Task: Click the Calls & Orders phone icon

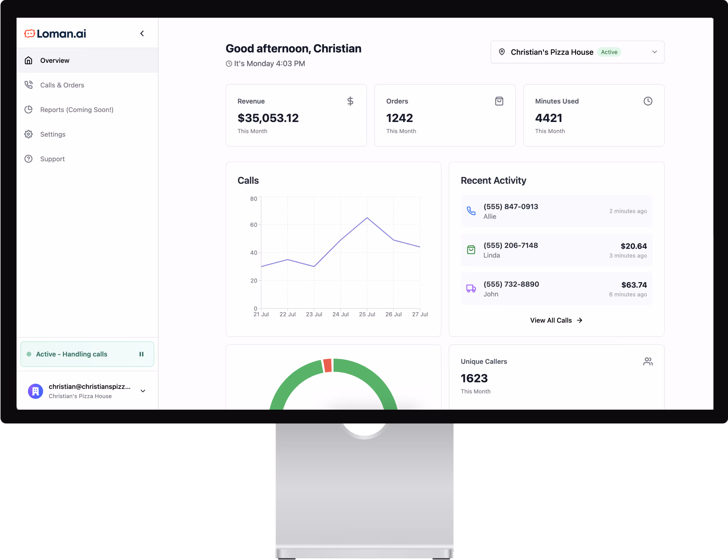Action: pos(29,85)
